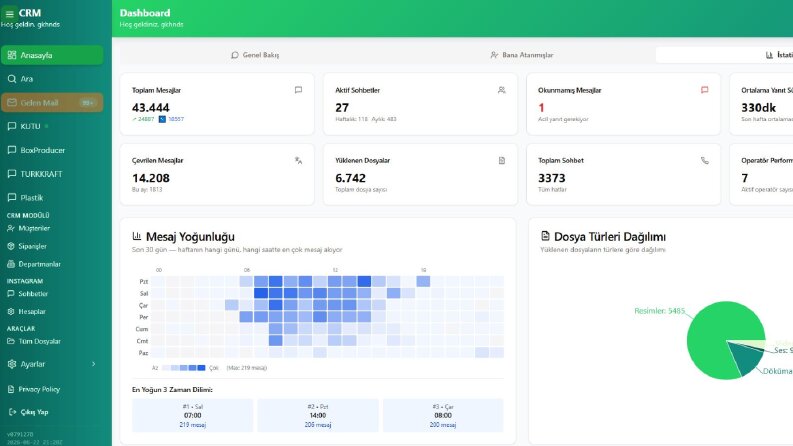Click the red Okunmamış Mesajlar icon
Image resolution: width=793 pixels, height=446 pixels.
[x=704, y=90]
